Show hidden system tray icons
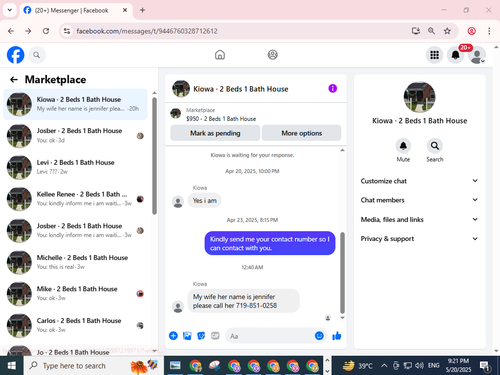Viewport: 500px width, 375px height. [x=384, y=366]
